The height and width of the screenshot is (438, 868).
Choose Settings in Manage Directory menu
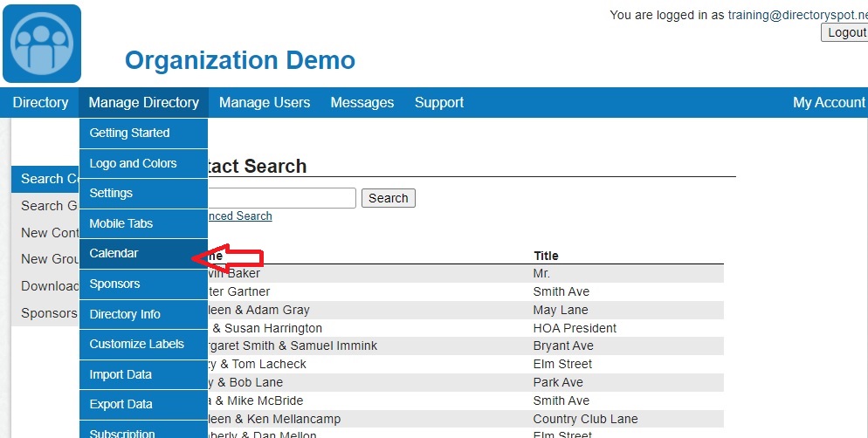111,193
